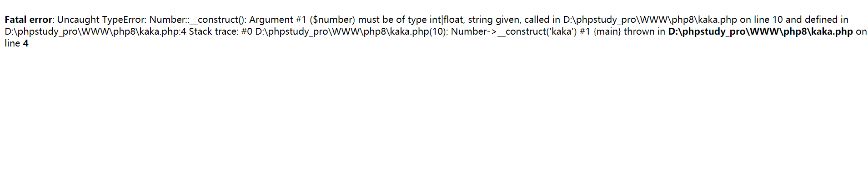868x176 pixels.
Task: Click the "Argument #1" text
Action: point(278,20)
